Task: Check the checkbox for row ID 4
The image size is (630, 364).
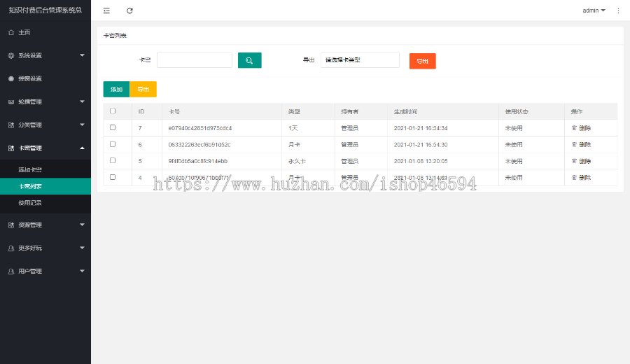Action: 113,177
